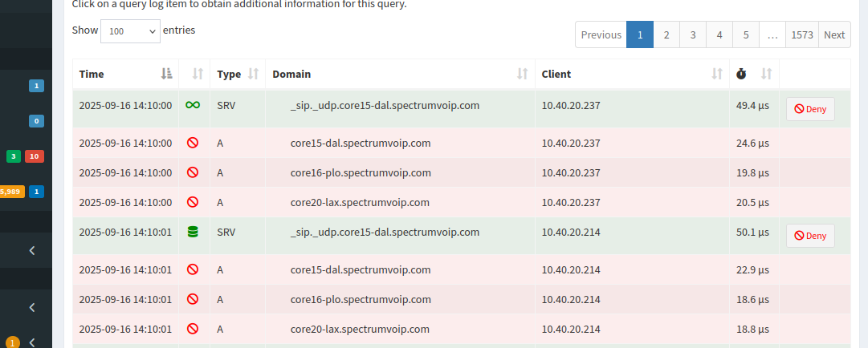Image resolution: width=868 pixels, height=348 pixels.
Task: Expand the topmost sidebar chevron arrow
Action: tap(32, 250)
